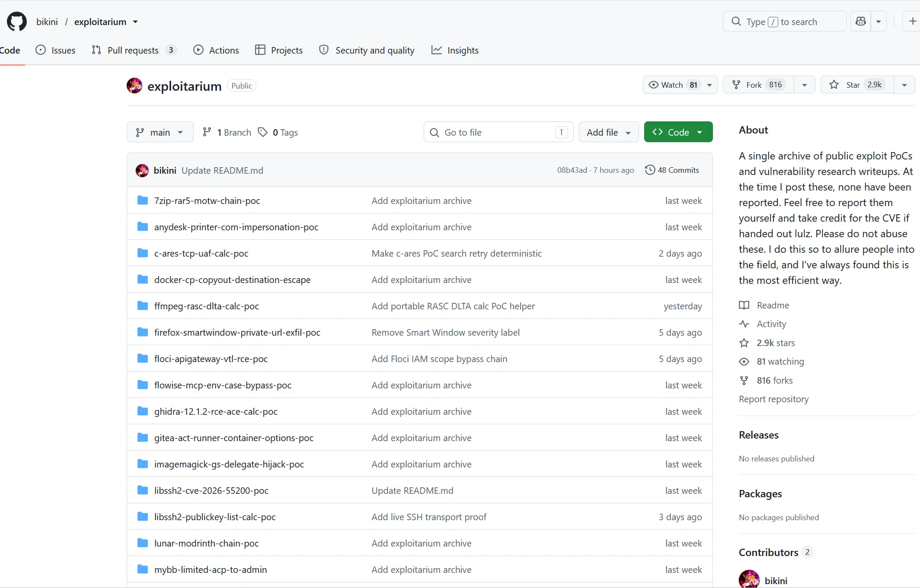This screenshot has height=588, width=920.
Task: Fork the repository
Action: pos(759,85)
